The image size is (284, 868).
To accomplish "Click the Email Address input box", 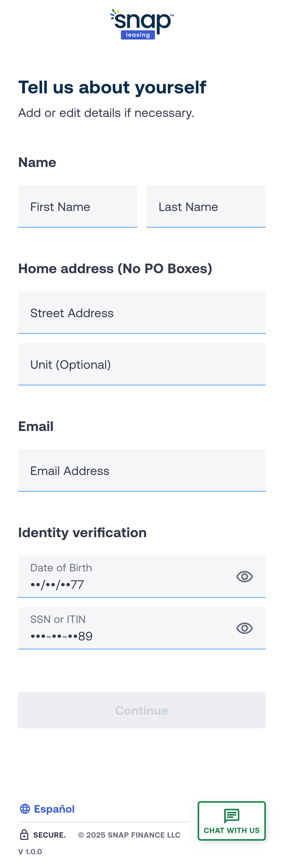I will pos(142,470).
